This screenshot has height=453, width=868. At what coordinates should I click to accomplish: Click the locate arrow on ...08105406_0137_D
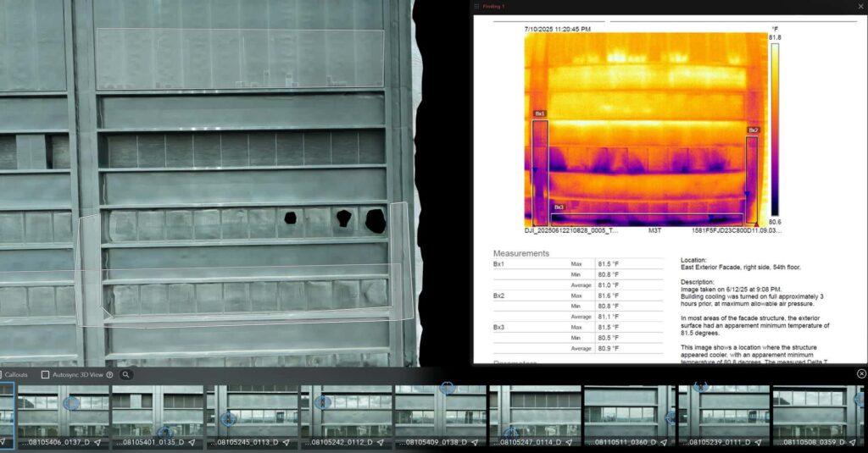click(x=97, y=443)
